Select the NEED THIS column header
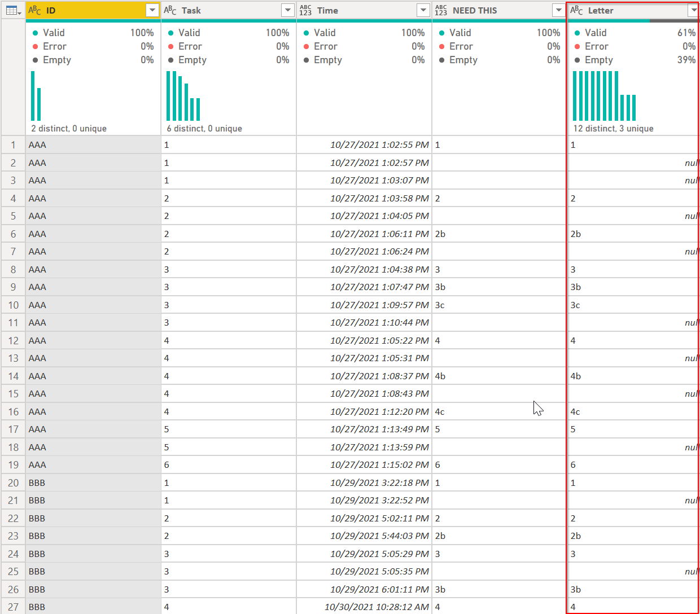 (500, 10)
